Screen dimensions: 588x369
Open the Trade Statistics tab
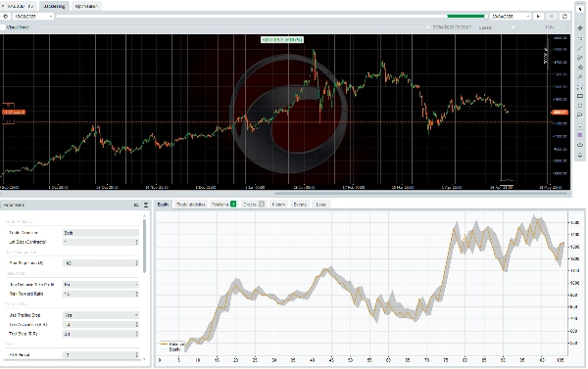coord(190,205)
